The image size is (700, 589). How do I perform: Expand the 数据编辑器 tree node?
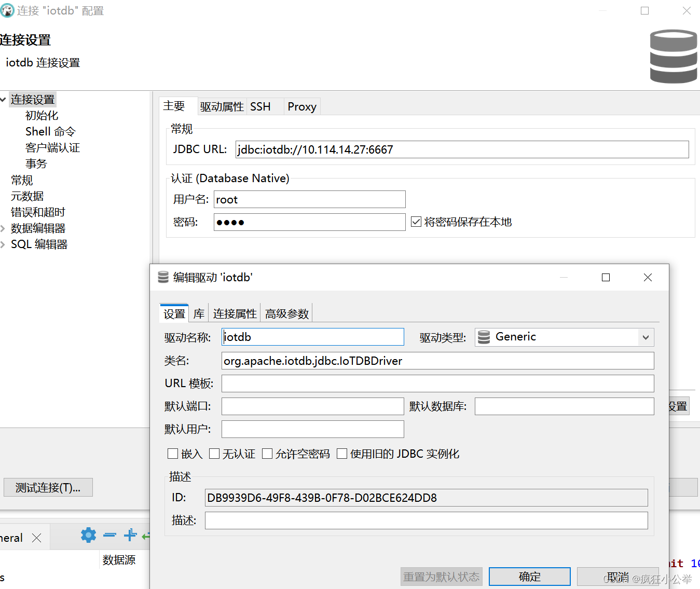[x=3, y=228]
